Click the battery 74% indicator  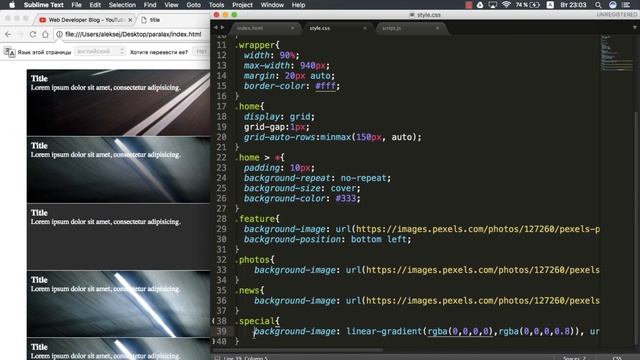(527, 5)
